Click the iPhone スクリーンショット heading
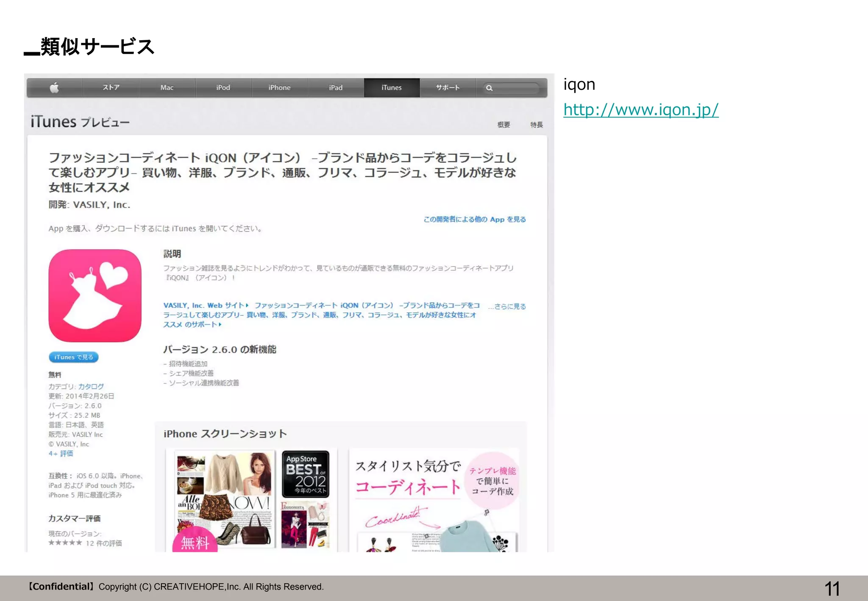 point(225,434)
